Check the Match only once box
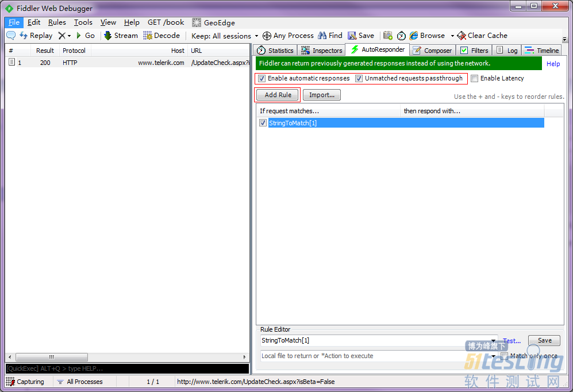 (x=504, y=356)
